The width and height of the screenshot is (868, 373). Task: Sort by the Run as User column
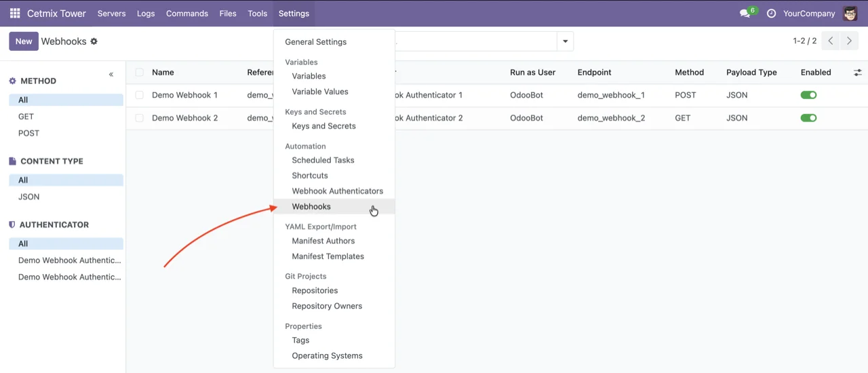(533, 73)
